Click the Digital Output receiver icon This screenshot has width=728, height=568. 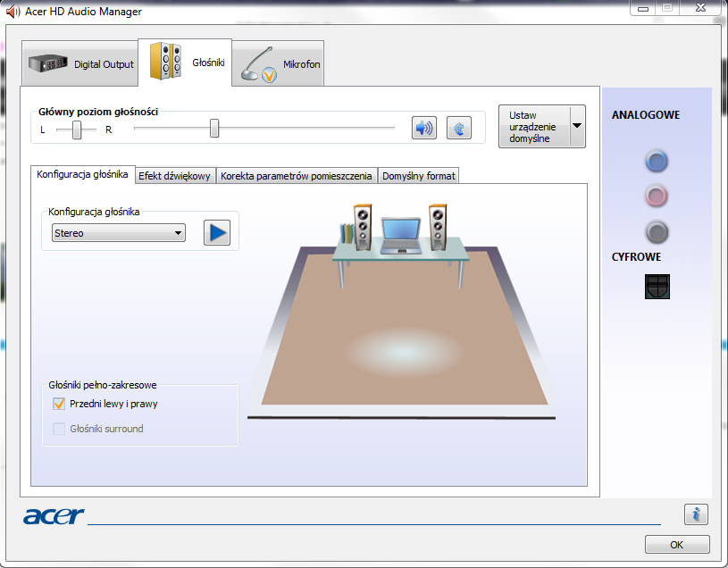[48, 63]
